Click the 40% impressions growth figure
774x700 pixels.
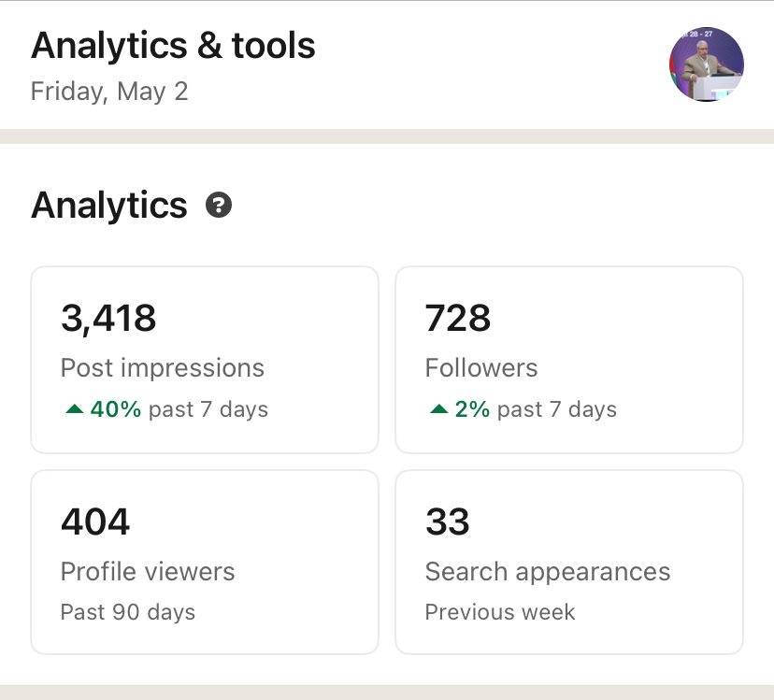116,409
